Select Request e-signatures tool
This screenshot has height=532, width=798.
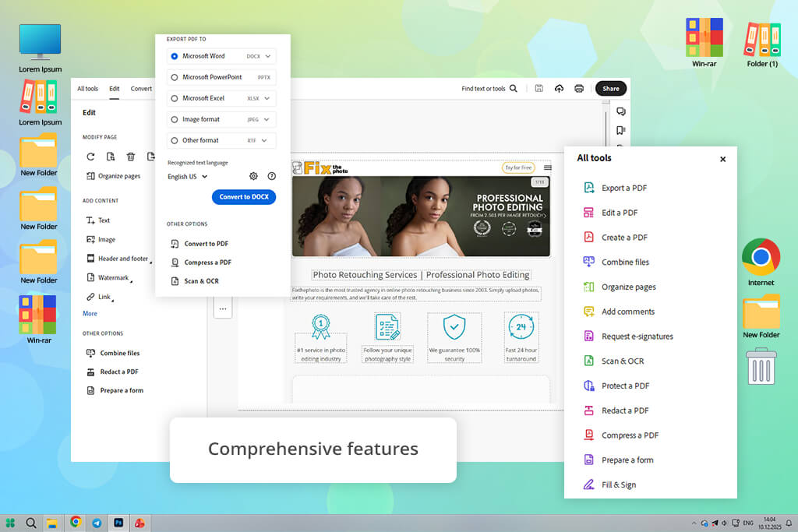tap(629, 336)
